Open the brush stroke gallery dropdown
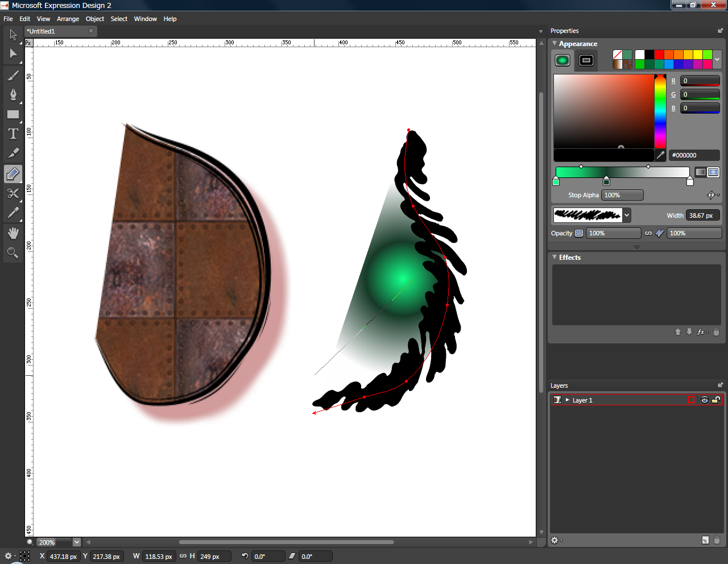728x564 pixels. coord(627,215)
